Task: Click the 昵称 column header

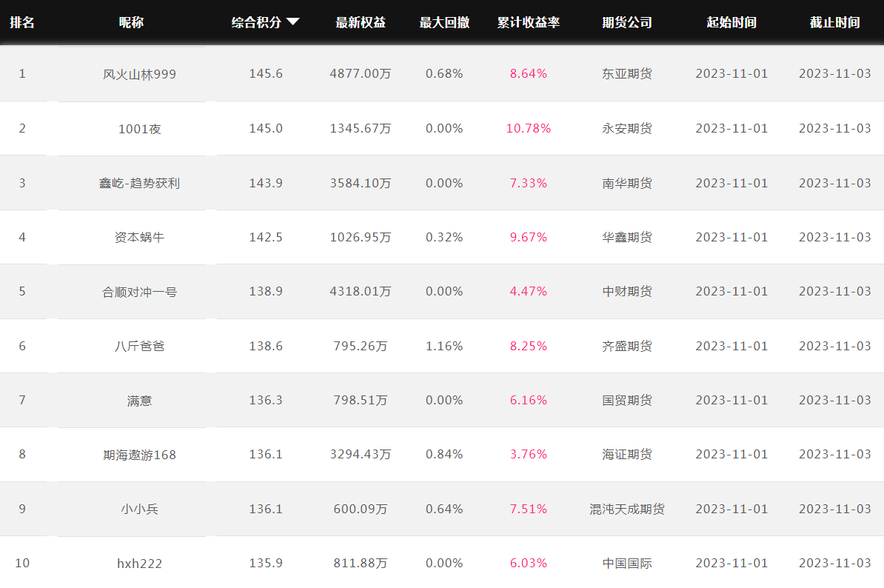Action: [x=131, y=22]
